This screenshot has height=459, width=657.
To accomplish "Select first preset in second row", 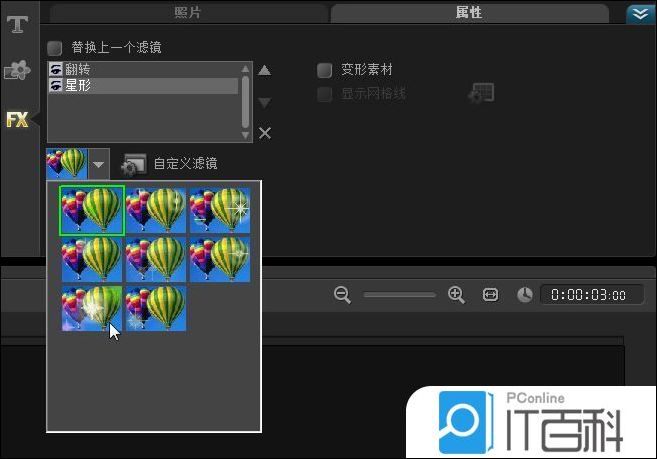I will tap(92, 259).
